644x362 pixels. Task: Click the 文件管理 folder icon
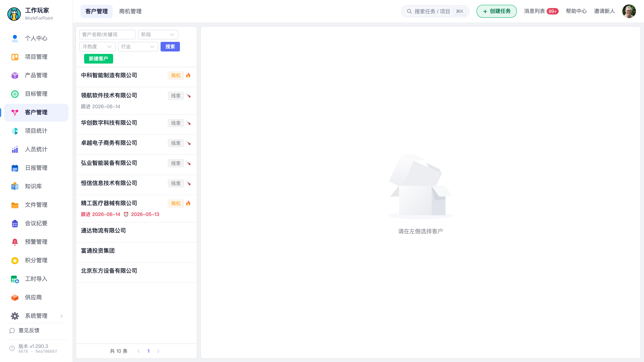[x=15, y=205]
